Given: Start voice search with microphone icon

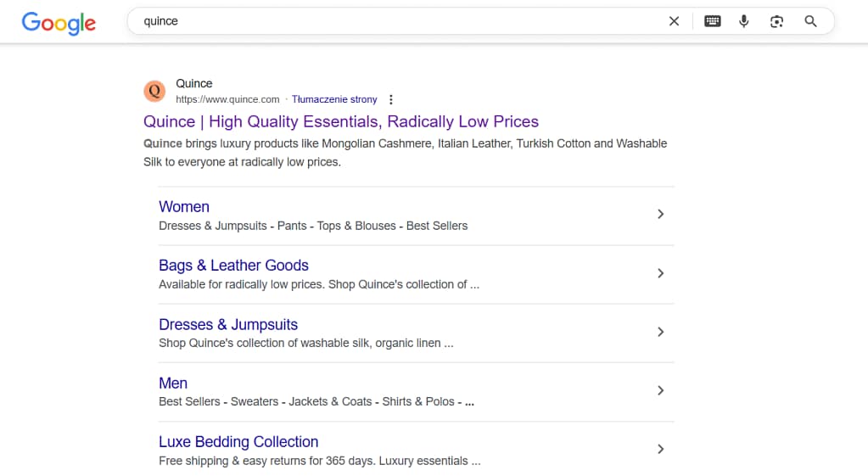Looking at the screenshot, I should pyautogui.click(x=744, y=21).
